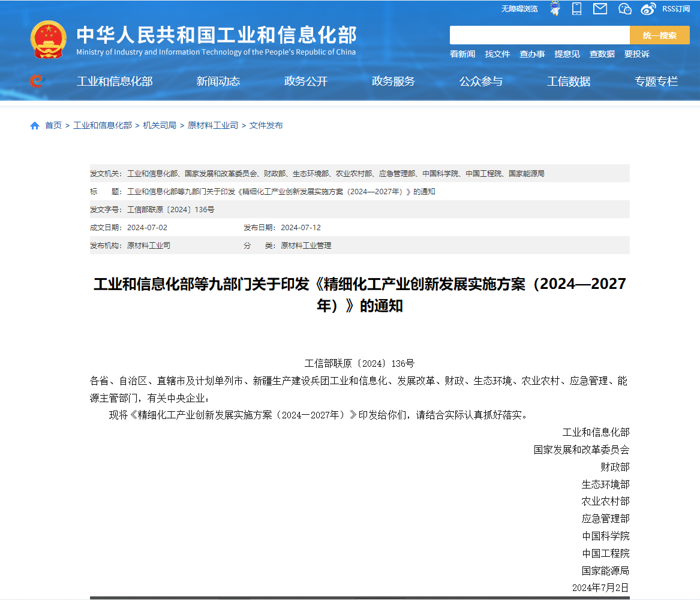Click the mobile client phone icon

pos(576,8)
